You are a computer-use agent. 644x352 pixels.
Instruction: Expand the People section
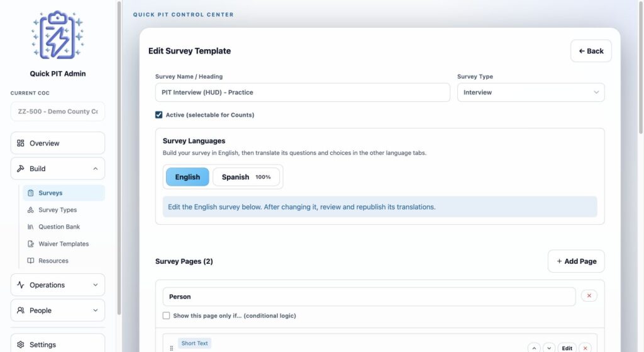pos(57,310)
